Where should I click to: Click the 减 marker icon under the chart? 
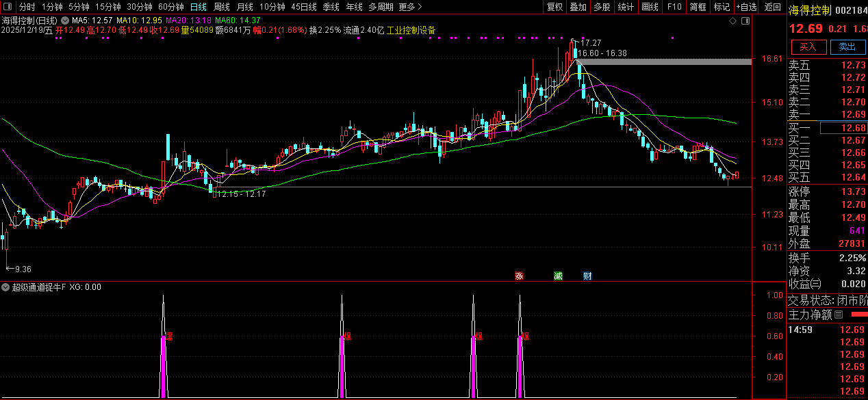click(x=558, y=276)
